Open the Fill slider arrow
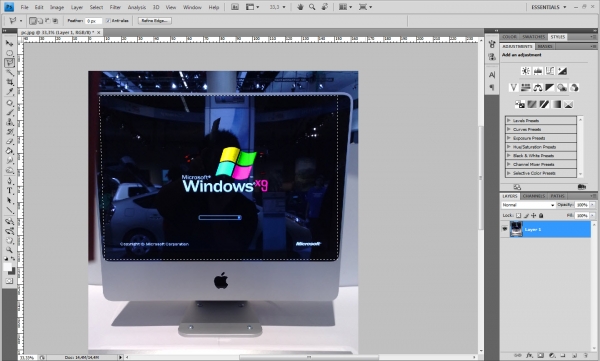Screen dimensions: 600x361 tap(592, 216)
